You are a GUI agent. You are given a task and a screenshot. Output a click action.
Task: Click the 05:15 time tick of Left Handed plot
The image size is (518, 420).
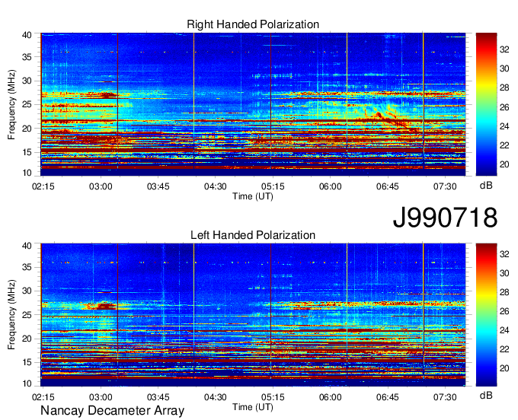pyautogui.click(x=273, y=397)
